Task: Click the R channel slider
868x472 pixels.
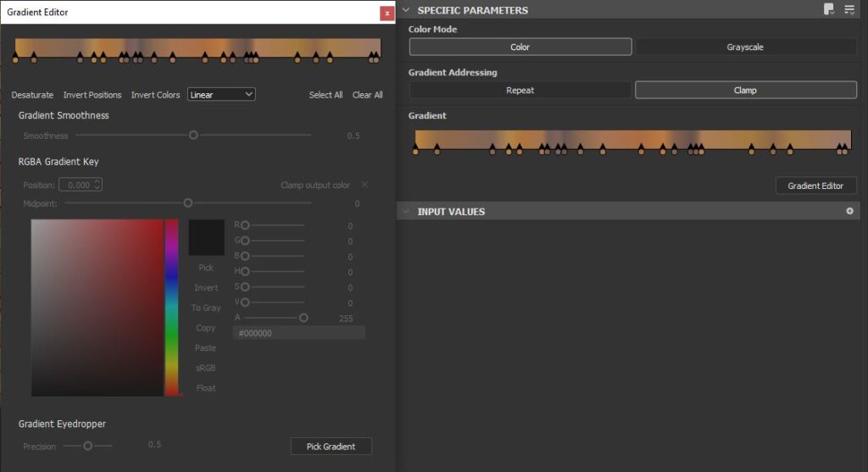Action: point(271,225)
